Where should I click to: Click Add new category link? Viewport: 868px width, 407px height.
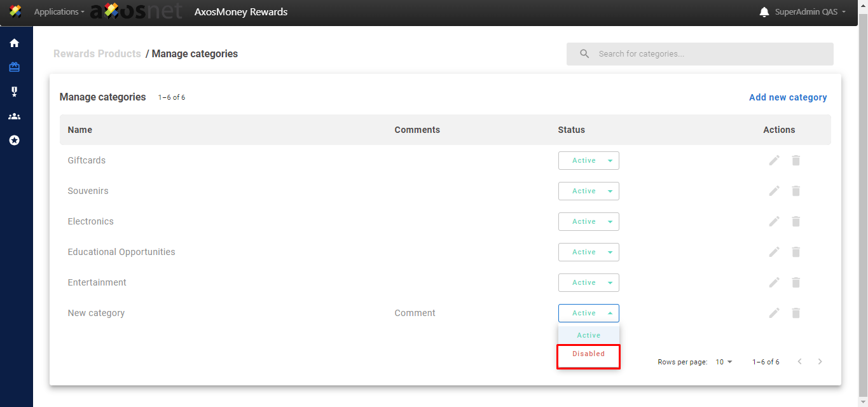click(x=788, y=97)
